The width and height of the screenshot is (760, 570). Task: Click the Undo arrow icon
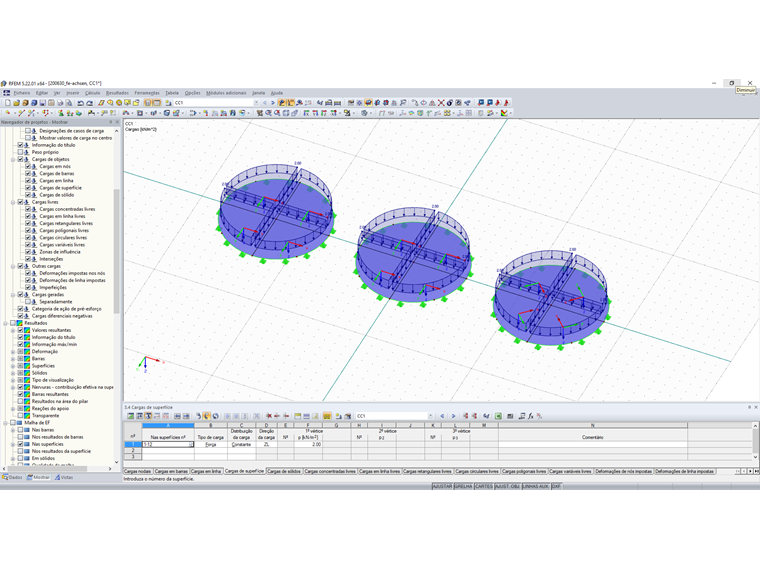click(x=81, y=103)
